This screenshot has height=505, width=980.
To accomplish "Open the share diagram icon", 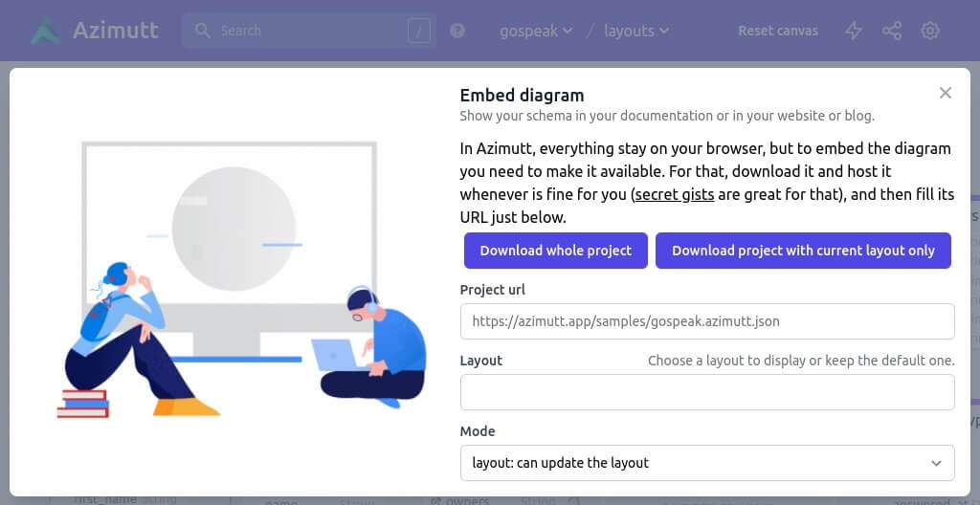I will click(892, 31).
